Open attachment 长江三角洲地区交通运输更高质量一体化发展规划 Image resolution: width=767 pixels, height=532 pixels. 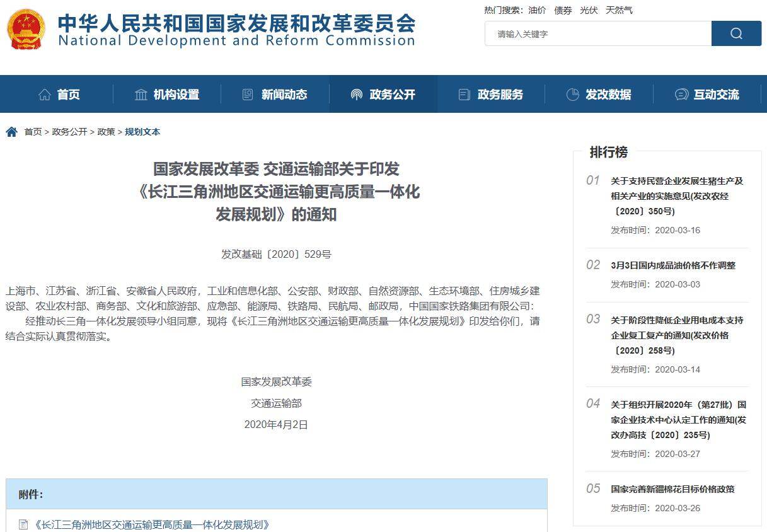pyautogui.click(x=152, y=524)
